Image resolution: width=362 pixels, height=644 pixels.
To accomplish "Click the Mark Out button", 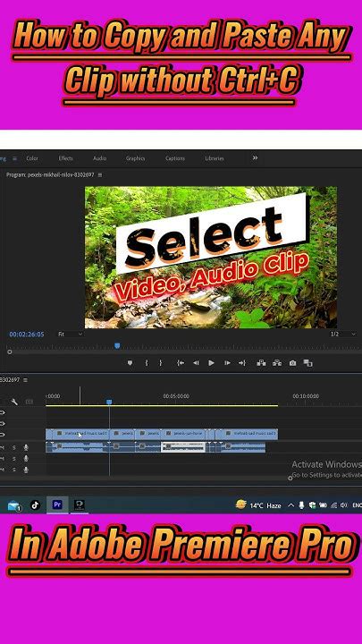I will [x=161, y=363].
